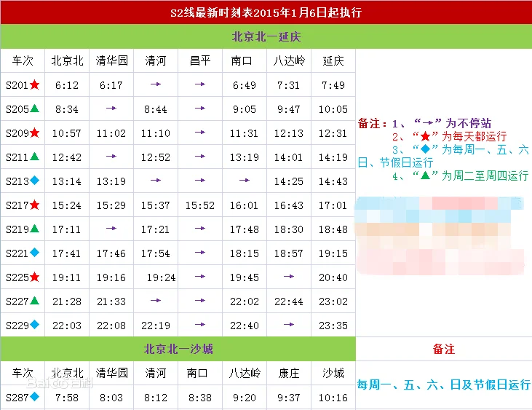Viewport: 532px width, 410px height.
Task: Click the green triangle beside S211
Action: (35, 157)
